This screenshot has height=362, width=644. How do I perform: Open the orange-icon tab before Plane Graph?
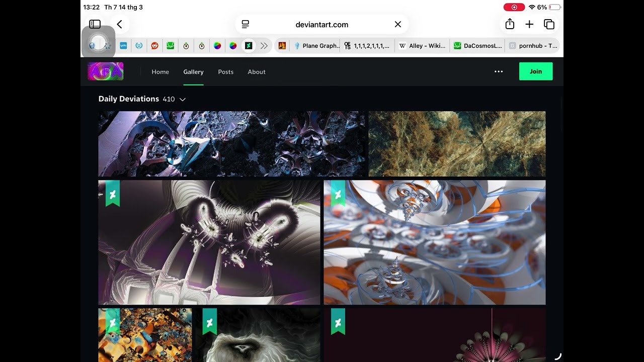pos(282,46)
